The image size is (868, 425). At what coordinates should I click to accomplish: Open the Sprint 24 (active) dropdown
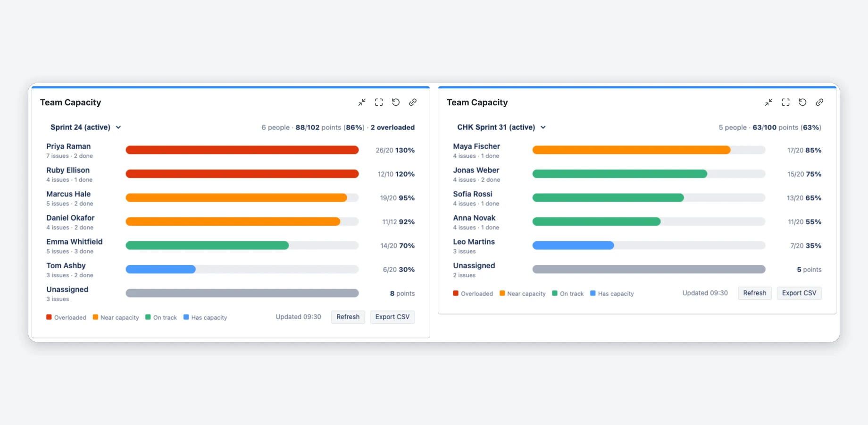coord(85,127)
